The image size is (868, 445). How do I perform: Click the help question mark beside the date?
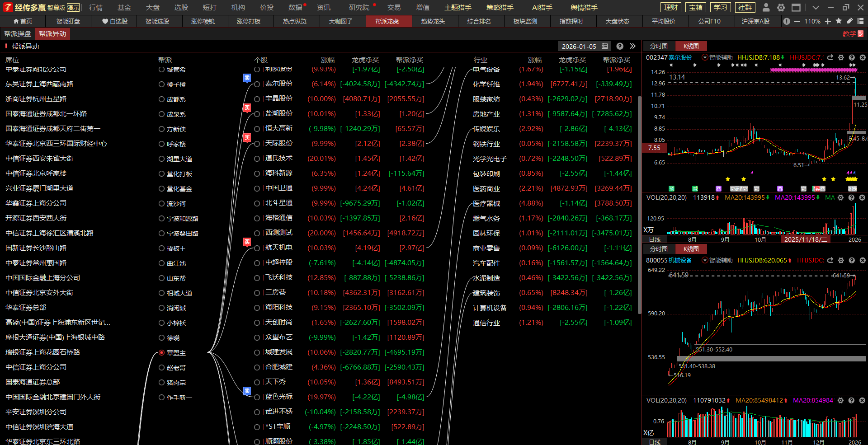click(620, 46)
